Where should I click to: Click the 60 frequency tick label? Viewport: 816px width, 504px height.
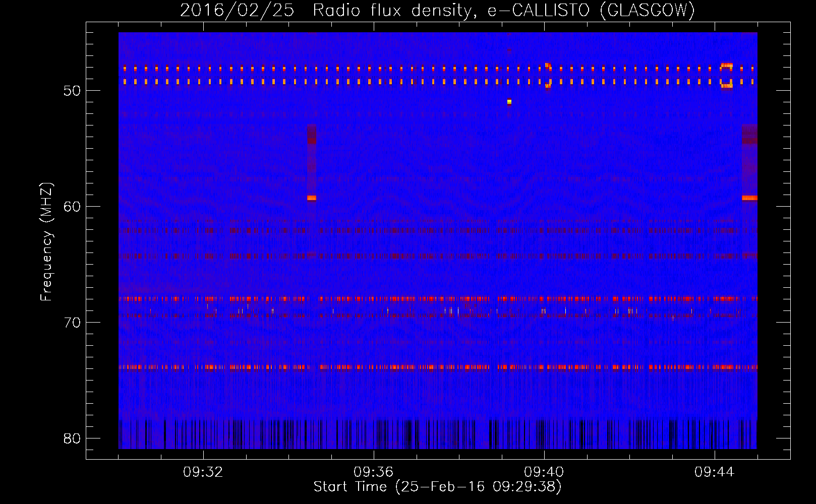[72, 207]
